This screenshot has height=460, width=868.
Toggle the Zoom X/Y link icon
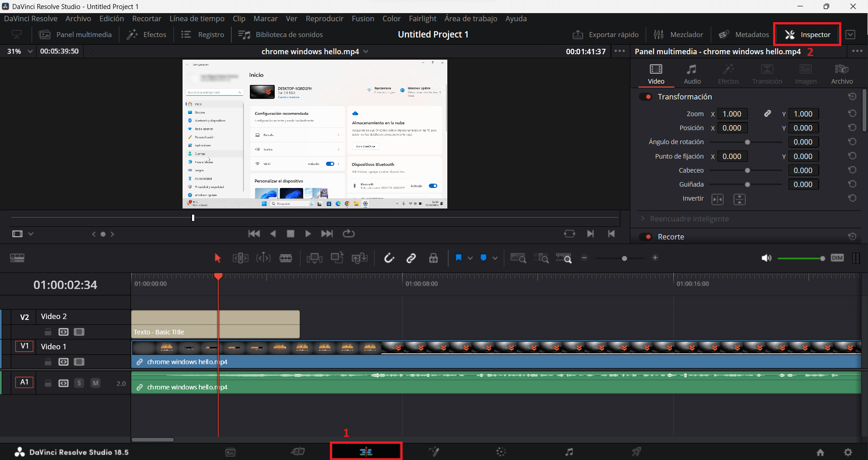pyautogui.click(x=767, y=114)
